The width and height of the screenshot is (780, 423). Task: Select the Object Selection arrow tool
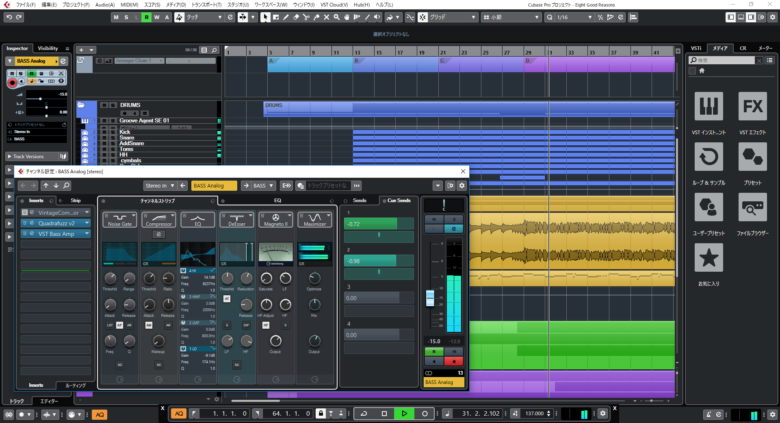(265, 17)
